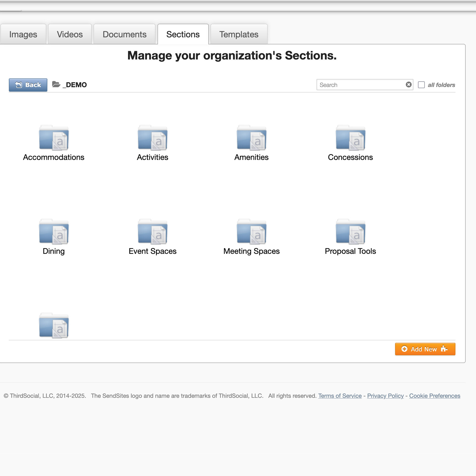The height and width of the screenshot is (476, 476).
Task: Switch to the Templates tab
Action: [x=239, y=34]
